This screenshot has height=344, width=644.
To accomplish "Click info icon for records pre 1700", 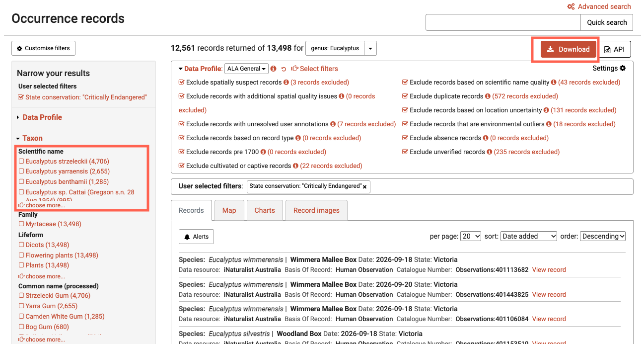I will click(263, 152).
